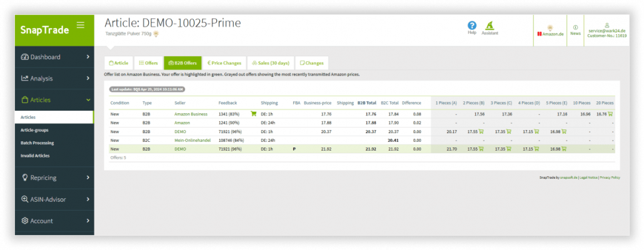
Task: Click cart icon next to 16.76
Action: click(x=610, y=114)
